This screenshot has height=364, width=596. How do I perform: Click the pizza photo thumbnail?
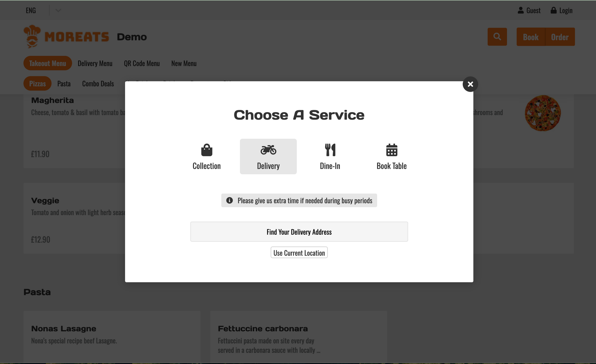tap(542, 113)
